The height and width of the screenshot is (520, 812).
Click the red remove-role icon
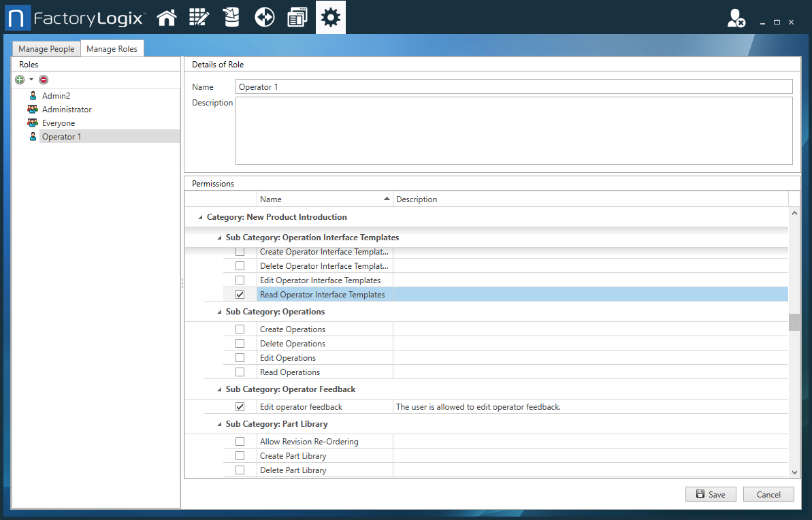click(x=43, y=80)
